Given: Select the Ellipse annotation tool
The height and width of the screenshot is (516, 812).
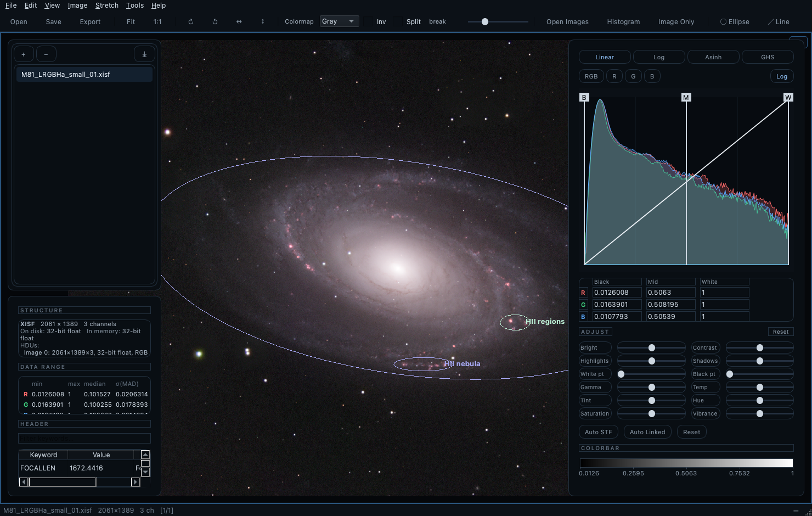Looking at the screenshot, I should tap(735, 22).
